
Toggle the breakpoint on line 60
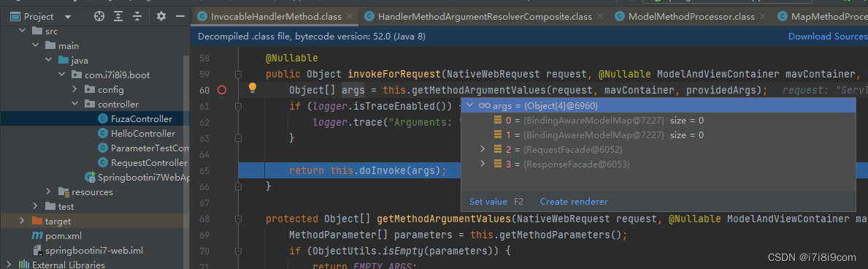pyautogui.click(x=222, y=90)
